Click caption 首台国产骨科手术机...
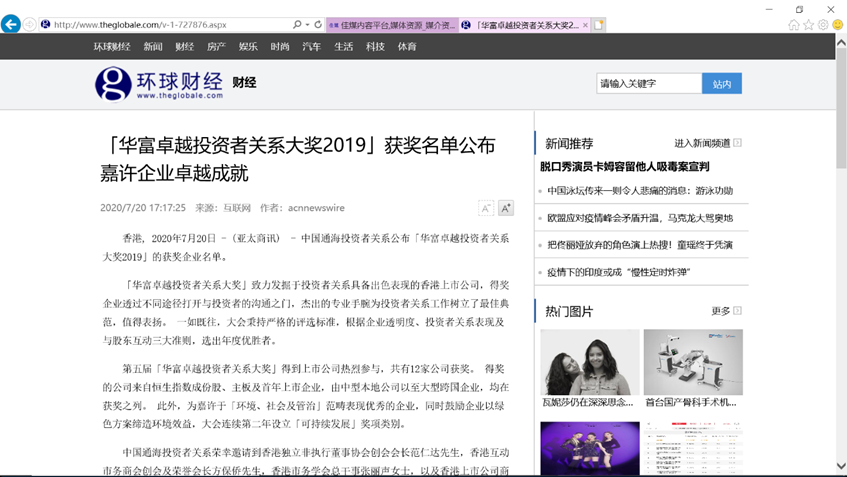This screenshot has width=847, height=477. pyautogui.click(x=691, y=402)
